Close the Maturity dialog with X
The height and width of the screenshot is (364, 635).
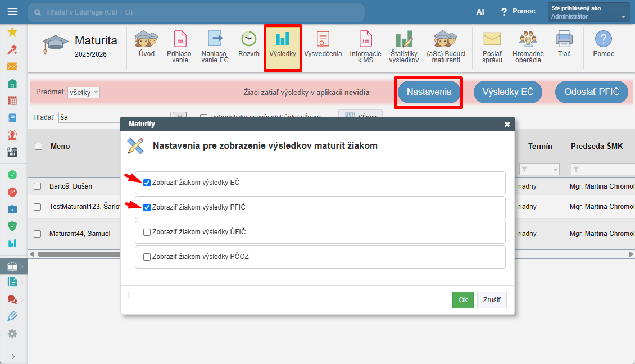pos(507,124)
